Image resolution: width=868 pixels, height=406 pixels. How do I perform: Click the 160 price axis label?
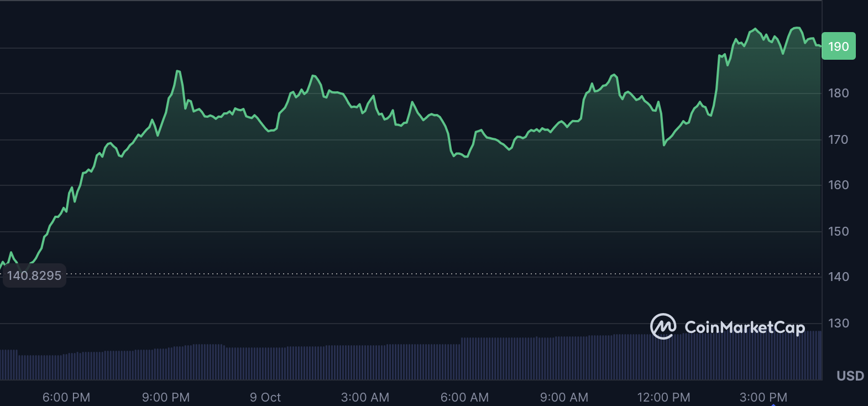pos(838,185)
